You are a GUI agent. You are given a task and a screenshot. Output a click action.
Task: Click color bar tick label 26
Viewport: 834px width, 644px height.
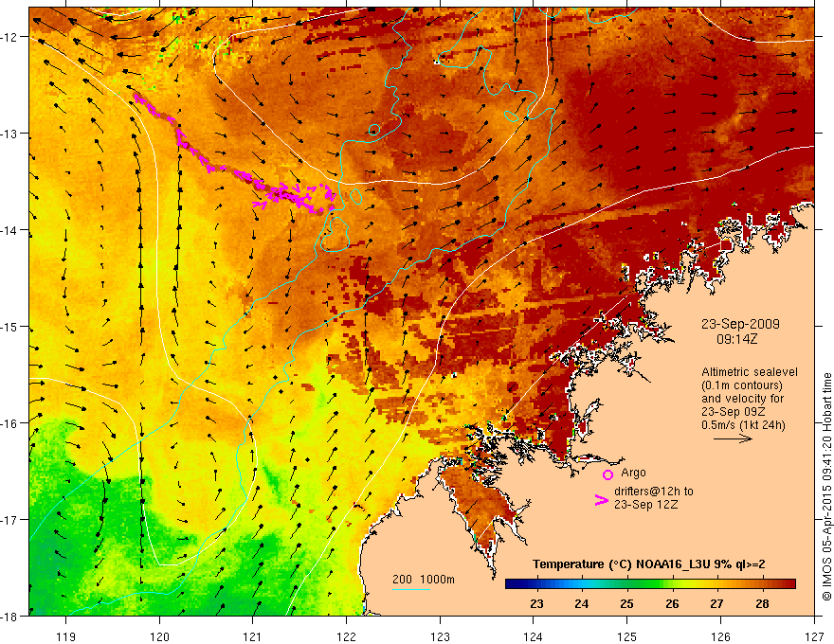[x=672, y=603]
